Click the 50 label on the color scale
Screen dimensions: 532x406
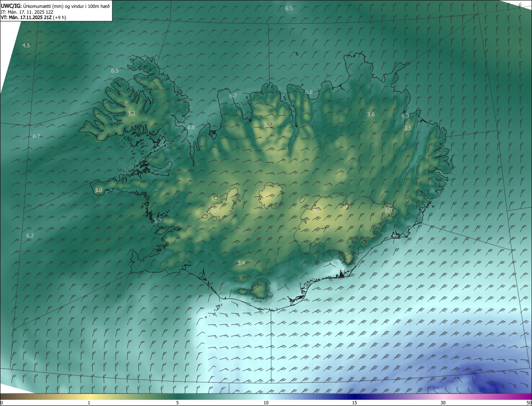click(529, 403)
